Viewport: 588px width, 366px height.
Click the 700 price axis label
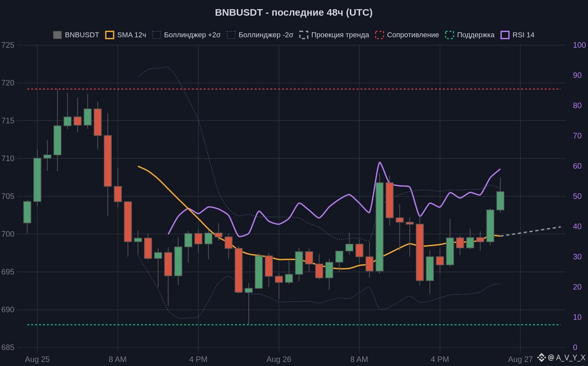click(x=8, y=234)
